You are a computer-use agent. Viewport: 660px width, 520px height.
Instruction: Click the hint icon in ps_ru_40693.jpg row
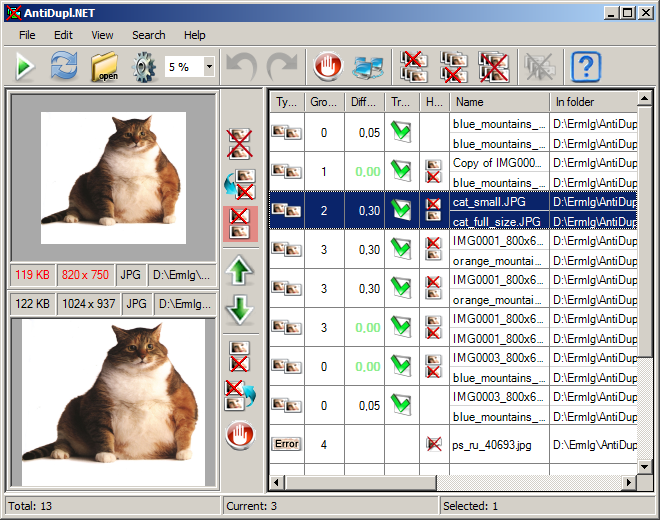(434, 444)
